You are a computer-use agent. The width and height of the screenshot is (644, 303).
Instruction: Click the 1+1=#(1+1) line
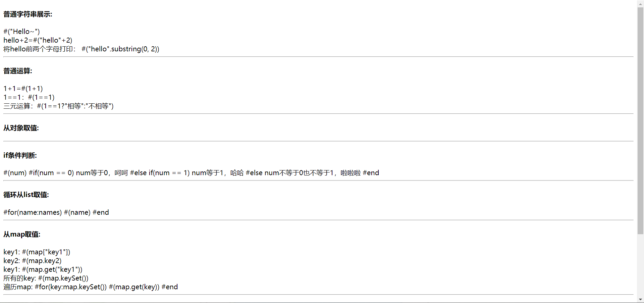(x=23, y=89)
